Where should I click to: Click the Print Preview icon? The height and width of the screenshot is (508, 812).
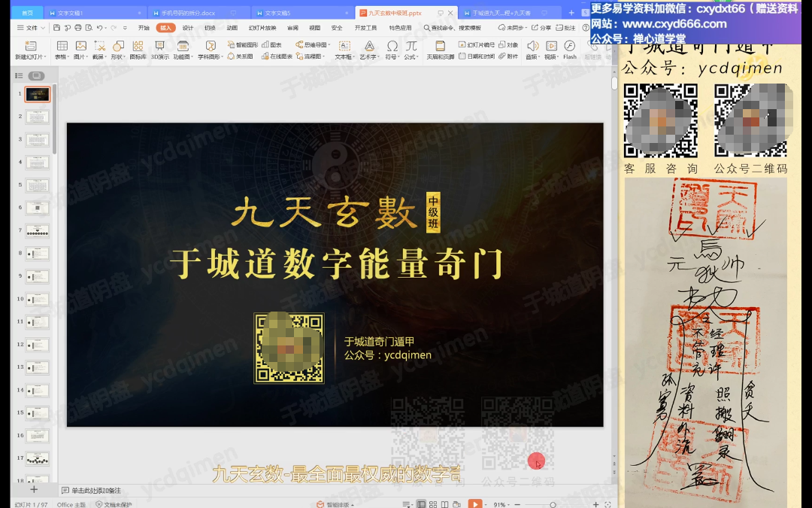pos(89,28)
